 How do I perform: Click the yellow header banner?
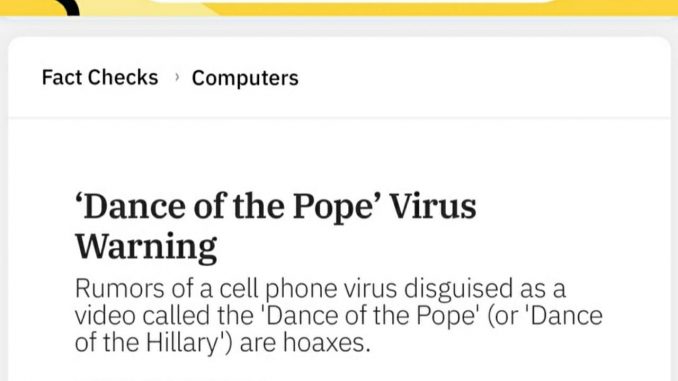coord(339,8)
